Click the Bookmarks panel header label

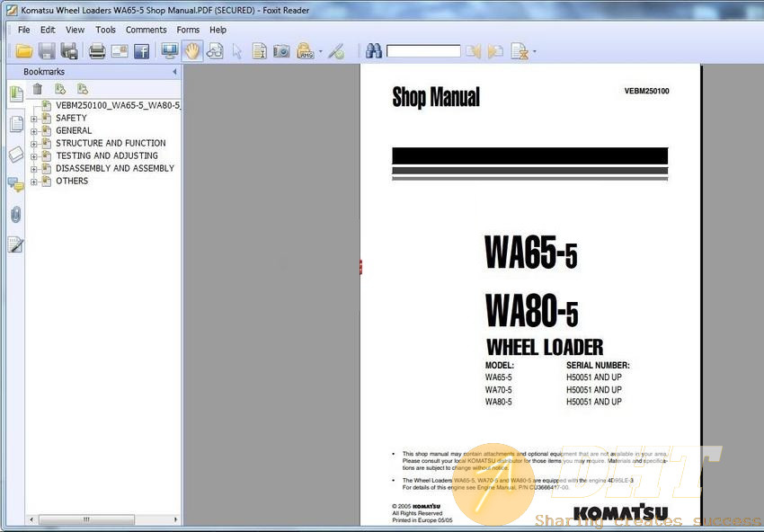click(44, 72)
